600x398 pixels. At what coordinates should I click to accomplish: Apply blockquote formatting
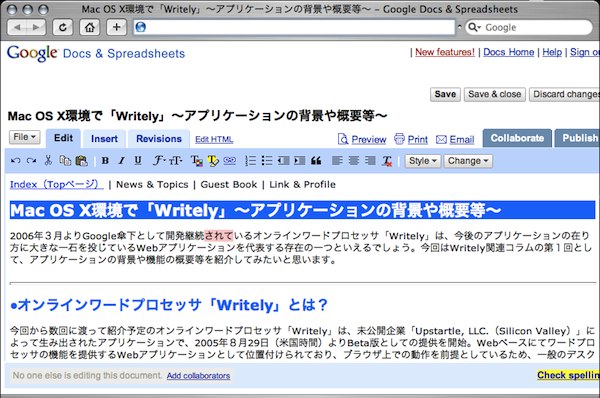coord(316,161)
